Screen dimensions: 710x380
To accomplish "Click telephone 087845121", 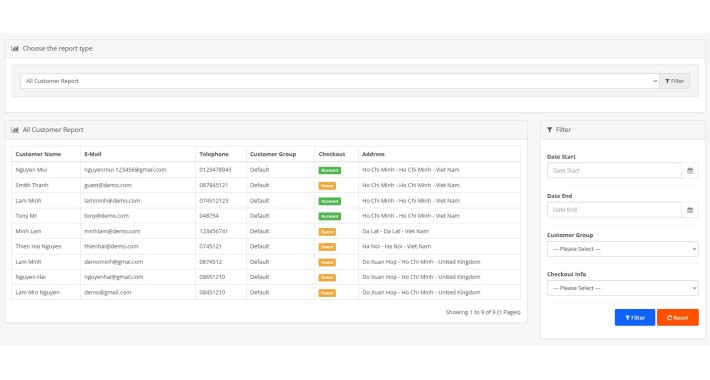I will point(213,185).
